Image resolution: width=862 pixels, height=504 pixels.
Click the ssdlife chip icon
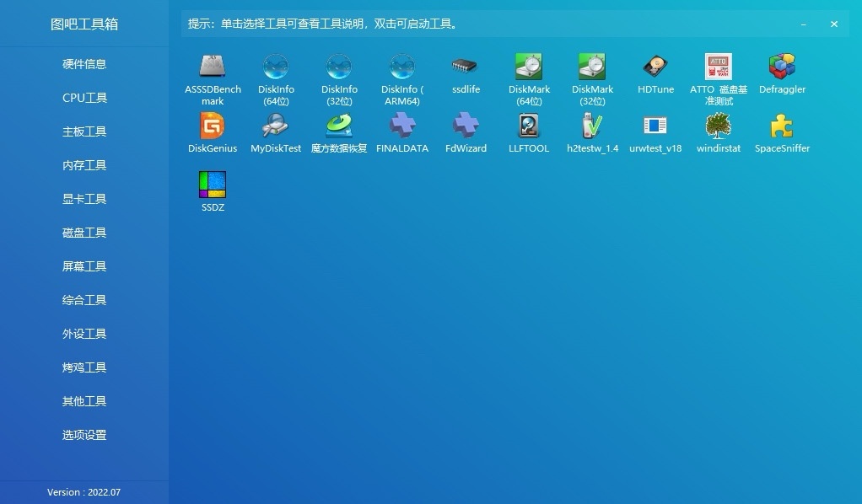[466, 67]
